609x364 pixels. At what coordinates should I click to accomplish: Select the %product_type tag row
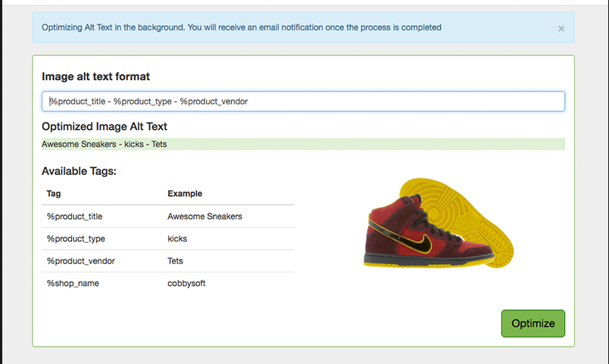[76, 239]
